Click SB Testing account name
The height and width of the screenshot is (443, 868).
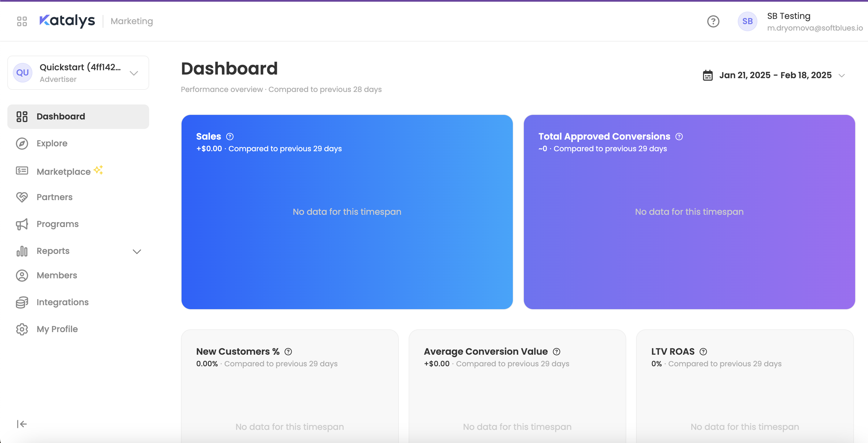click(x=789, y=16)
